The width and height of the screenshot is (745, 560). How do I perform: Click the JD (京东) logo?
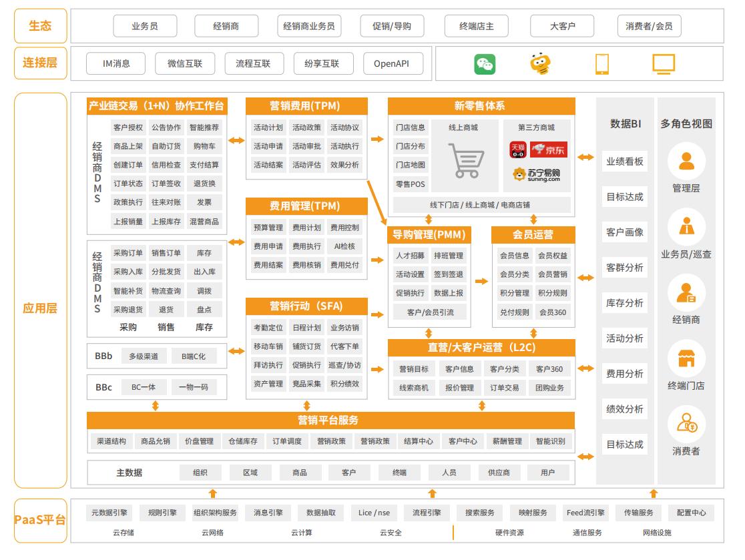coord(550,150)
